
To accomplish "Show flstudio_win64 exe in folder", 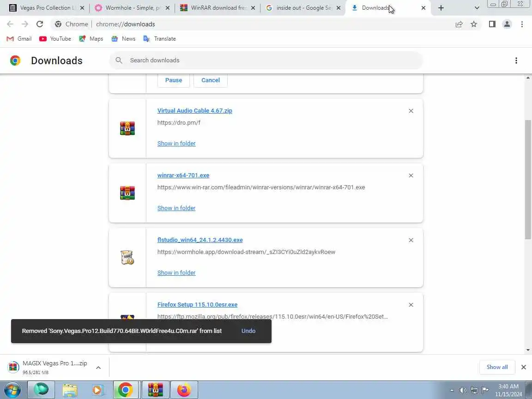I will point(176,273).
